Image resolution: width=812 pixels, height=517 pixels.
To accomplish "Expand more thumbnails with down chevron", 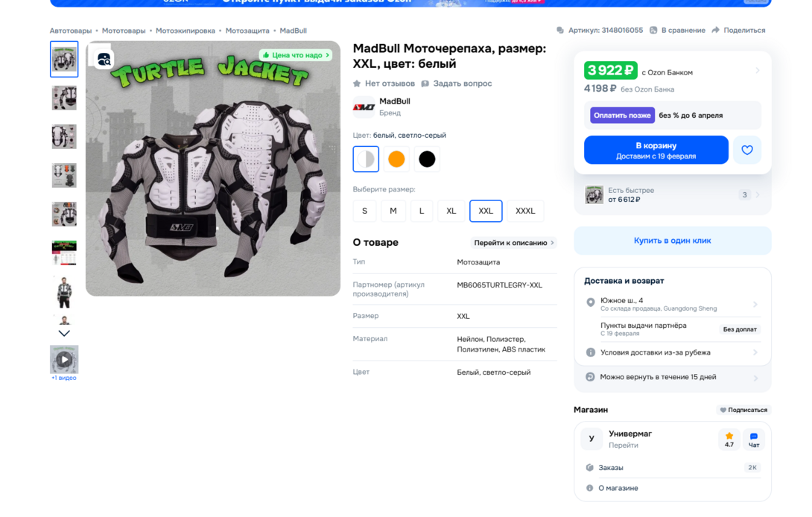I will (x=64, y=333).
